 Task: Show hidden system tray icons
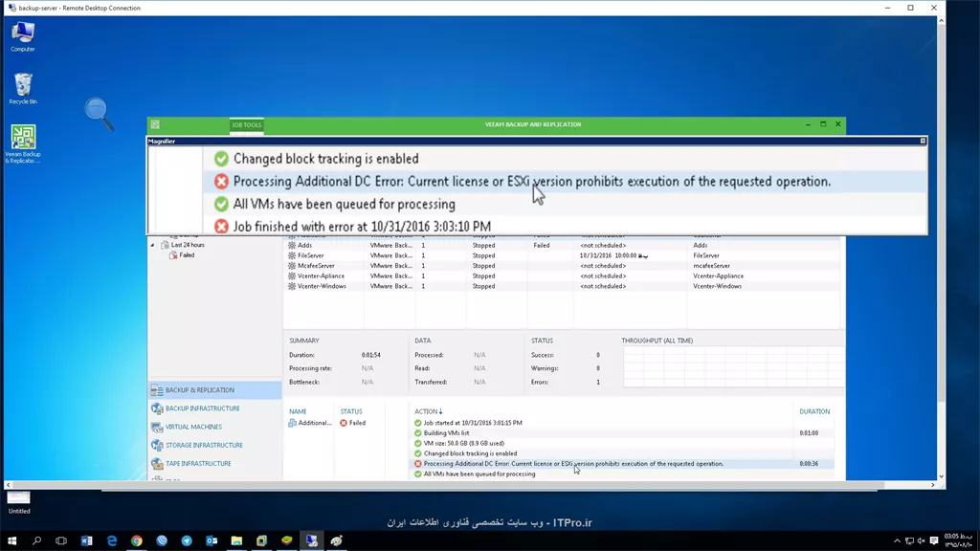point(897,541)
